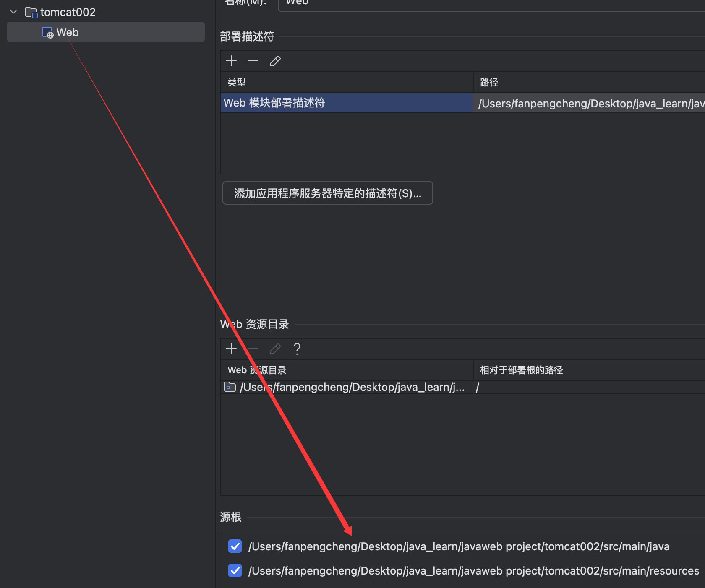705x588 pixels.
Task: Edit deployment descriptor using pencil icon
Action: (275, 61)
